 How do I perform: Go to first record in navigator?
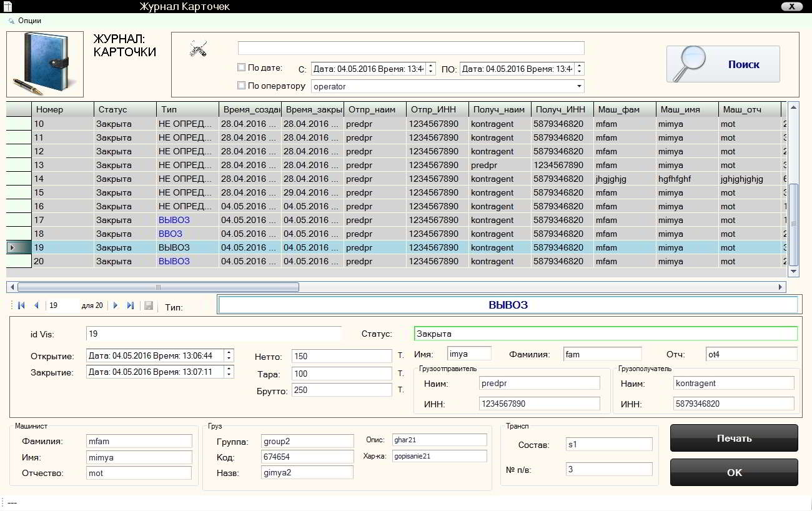coord(22,305)
